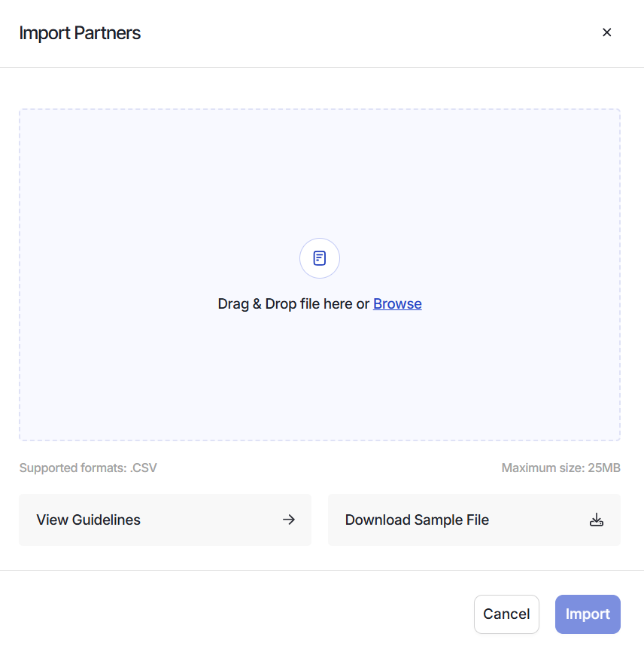The height and width of the screenshot is (649, 644).
Task: Close the Import Partners dialog
Action: [x=607, y=32]
